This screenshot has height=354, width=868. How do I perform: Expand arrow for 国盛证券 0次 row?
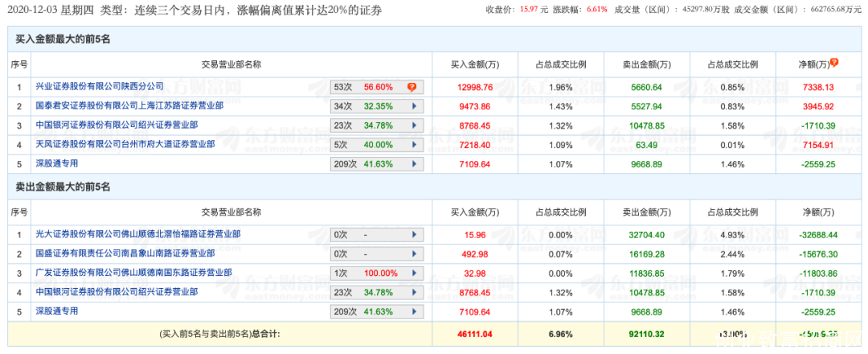pyautogui.click(x=414, y=254)
